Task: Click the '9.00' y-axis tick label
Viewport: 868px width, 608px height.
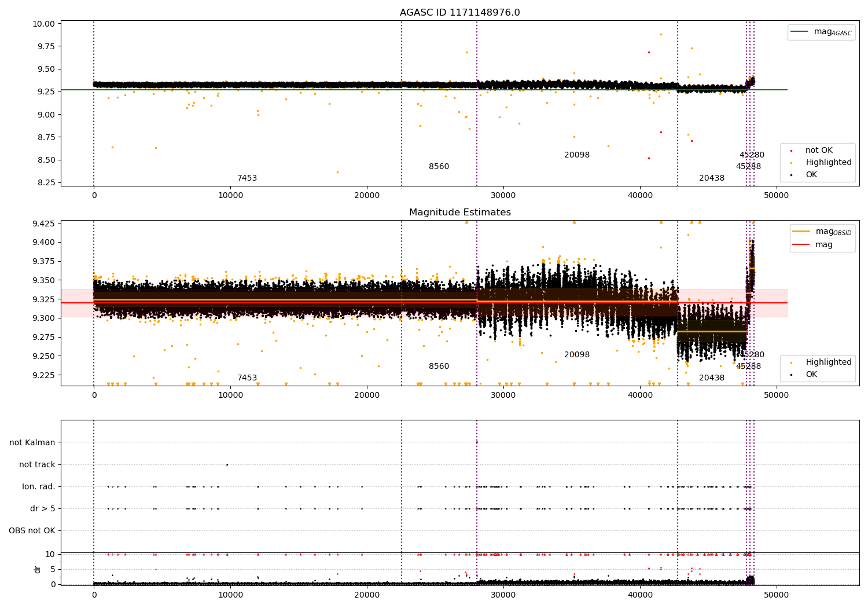Action: (48, 115)
